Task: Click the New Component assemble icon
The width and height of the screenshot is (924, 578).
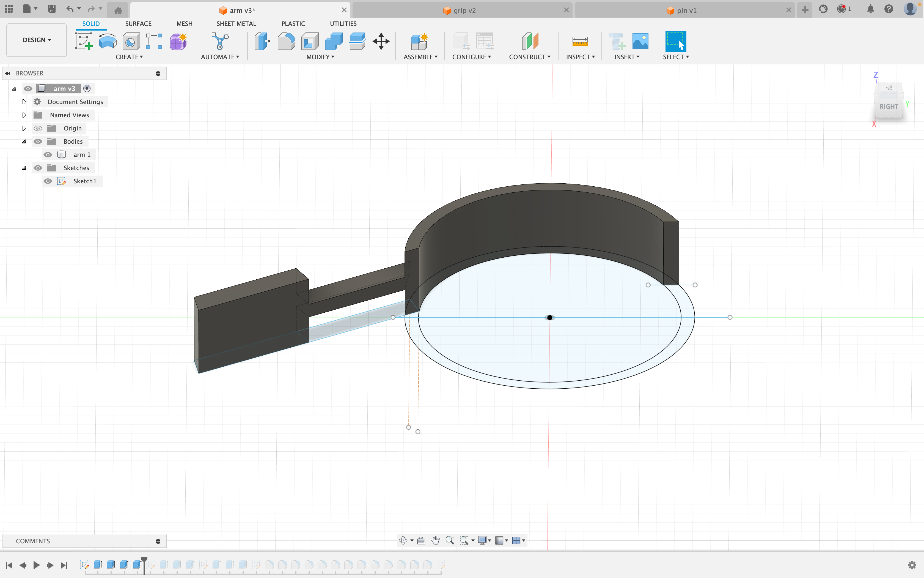Action: pos(420,41)
